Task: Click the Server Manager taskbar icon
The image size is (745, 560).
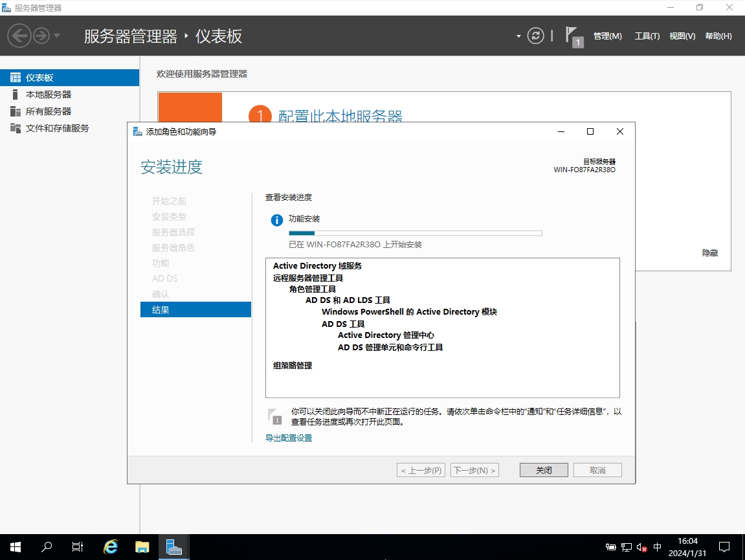Action: point(173,547)
